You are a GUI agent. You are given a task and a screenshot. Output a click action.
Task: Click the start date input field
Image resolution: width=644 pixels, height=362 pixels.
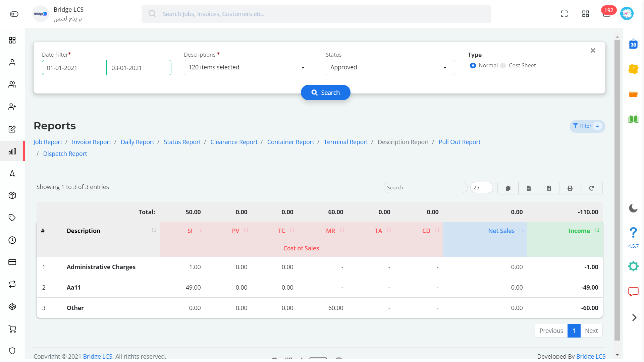[x=74, y=68]
